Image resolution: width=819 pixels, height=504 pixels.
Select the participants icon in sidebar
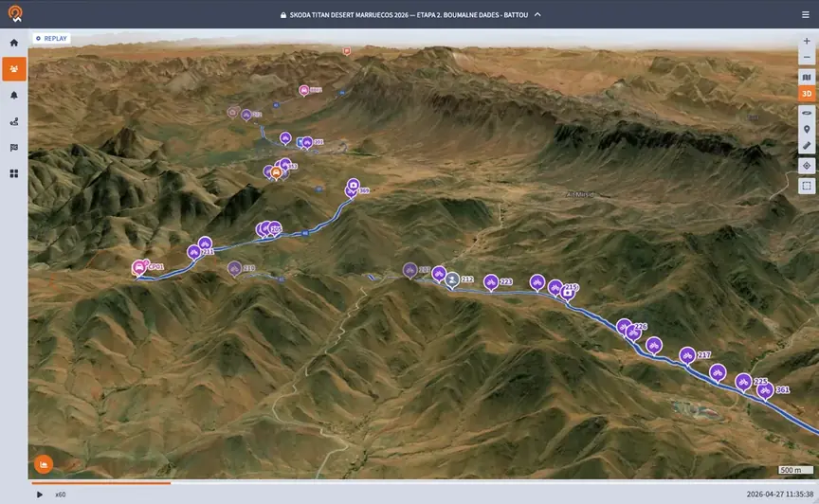tap(14, 69)
